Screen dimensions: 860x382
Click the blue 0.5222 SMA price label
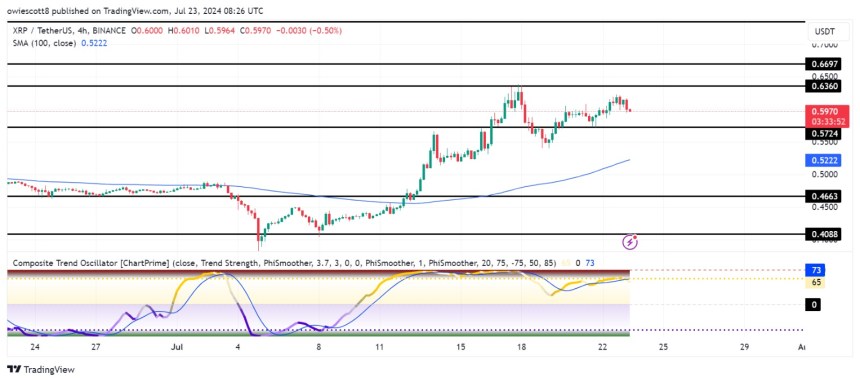pyautogui.click(x=824, y=161)
